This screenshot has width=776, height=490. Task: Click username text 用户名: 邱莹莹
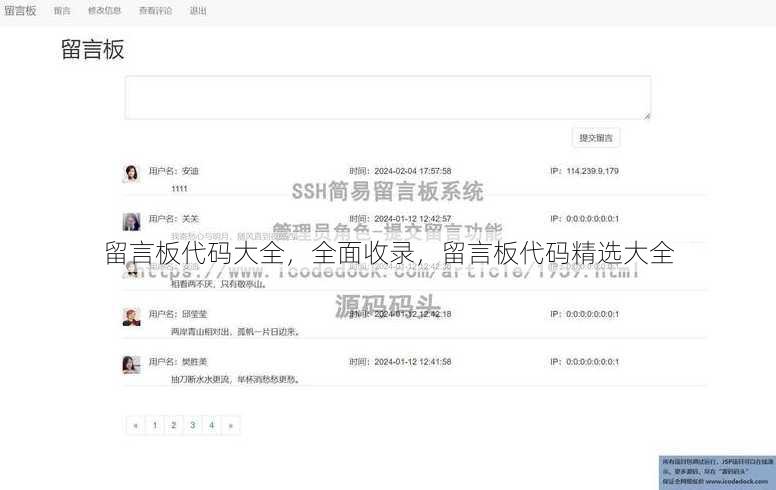point(178,314)
